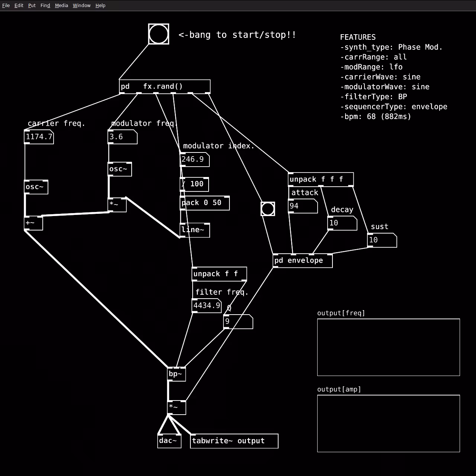Select the unpack f f f object
Image resolution: width=476 pixels, height=476 pixels.
pos(321,180)
